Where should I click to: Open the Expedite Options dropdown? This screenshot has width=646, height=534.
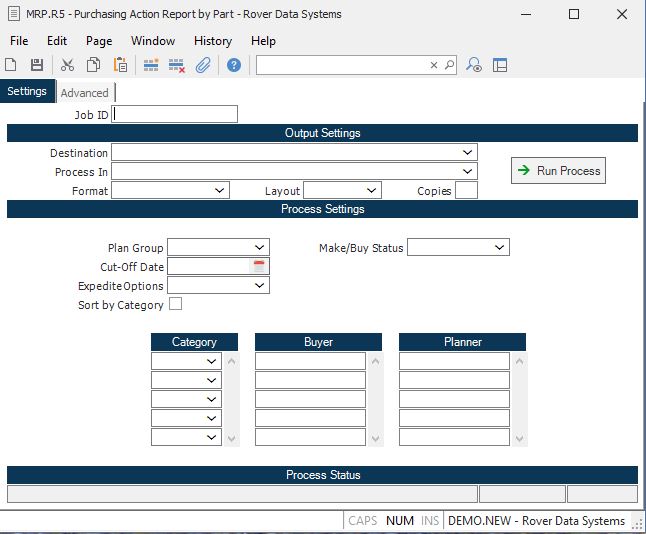point(259,286)
